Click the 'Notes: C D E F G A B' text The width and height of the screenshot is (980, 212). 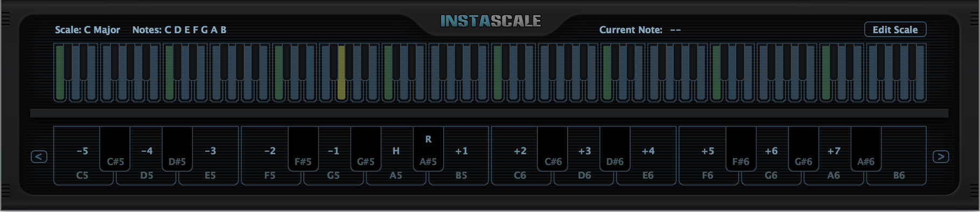pos(179,30)
